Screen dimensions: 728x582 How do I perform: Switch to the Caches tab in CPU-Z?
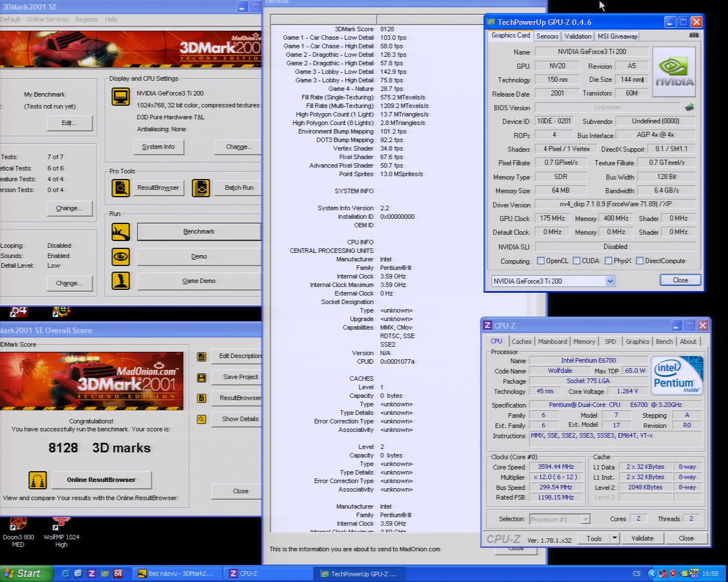[x=522, y=342]
